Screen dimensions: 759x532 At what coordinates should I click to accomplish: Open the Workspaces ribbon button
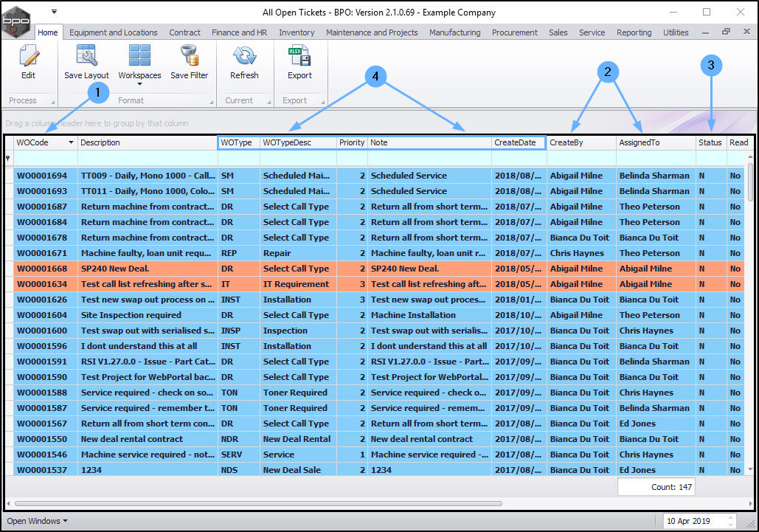[x=139, y=65]
